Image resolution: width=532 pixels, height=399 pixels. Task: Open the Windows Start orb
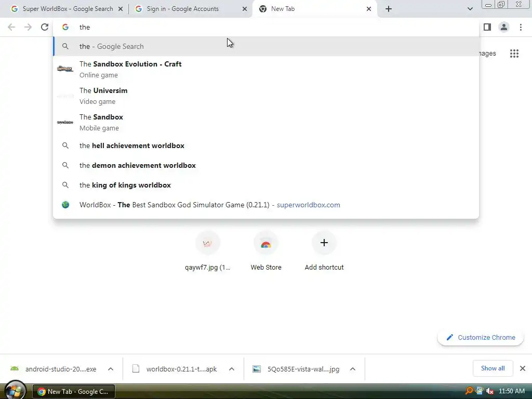click(x=15, y=391)
